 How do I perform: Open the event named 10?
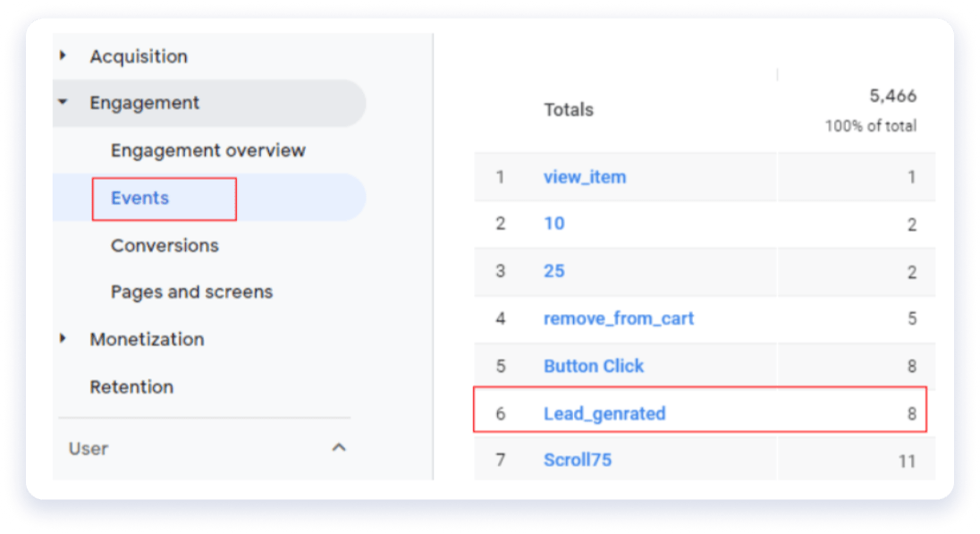(554, 224)
